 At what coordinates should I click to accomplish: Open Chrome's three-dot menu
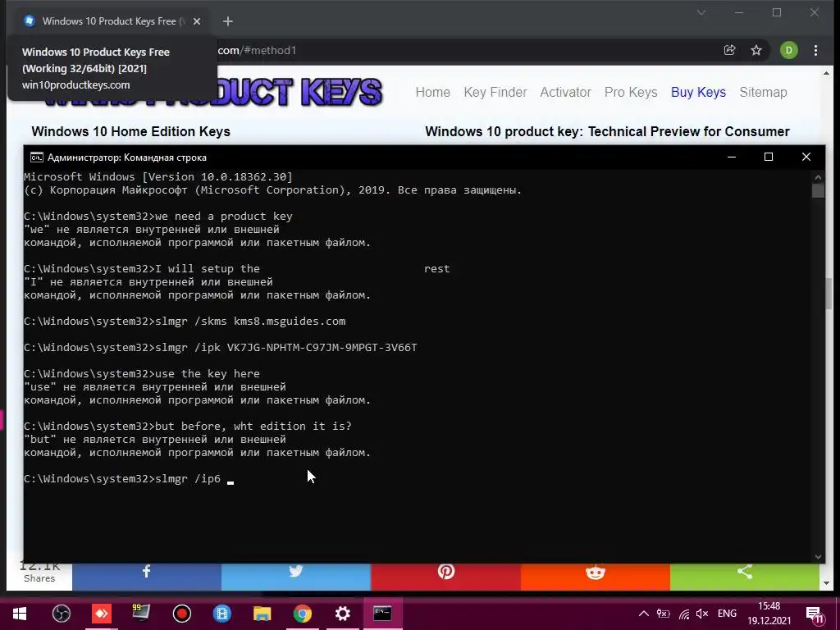(815, 50)
